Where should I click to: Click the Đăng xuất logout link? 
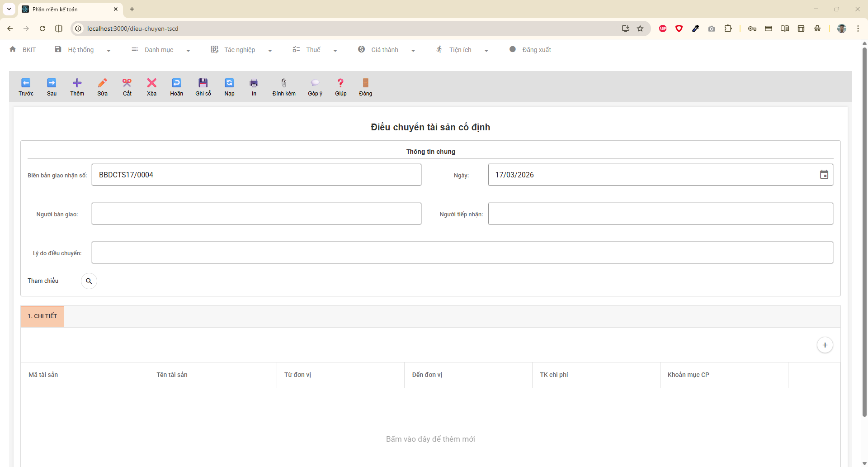click(536, 50)
